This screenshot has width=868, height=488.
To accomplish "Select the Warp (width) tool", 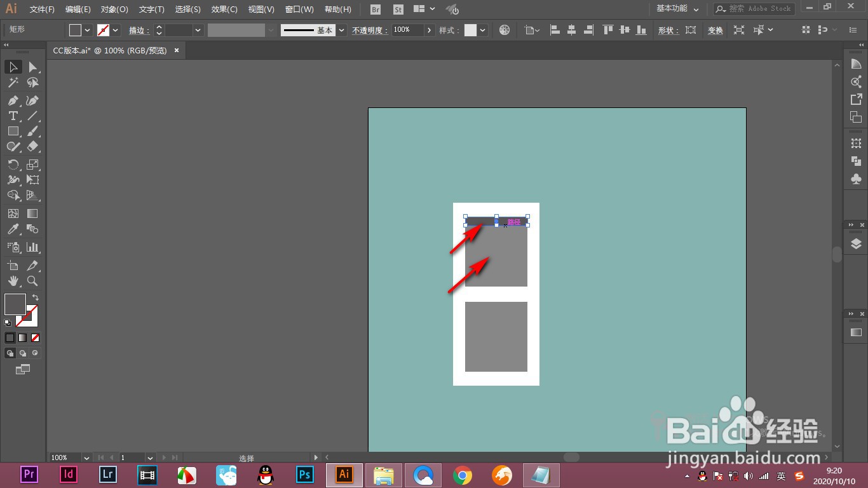I will point(13,180).
